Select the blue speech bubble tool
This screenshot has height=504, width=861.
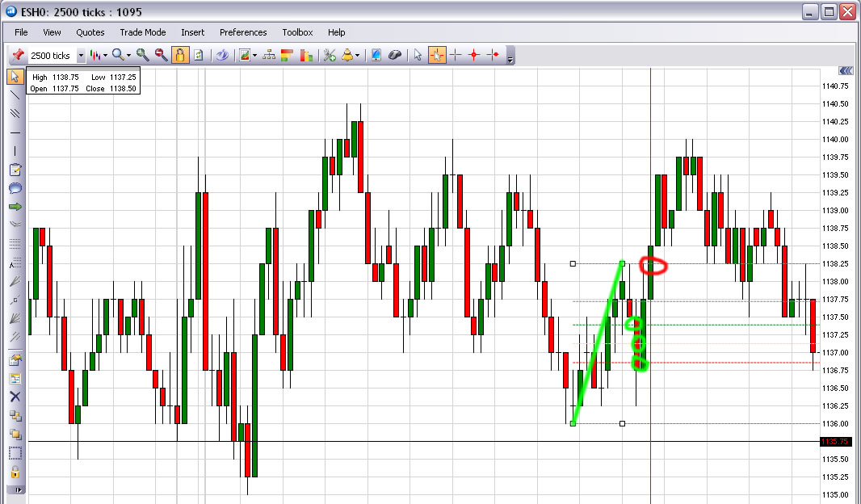click(x=15, y=188)
